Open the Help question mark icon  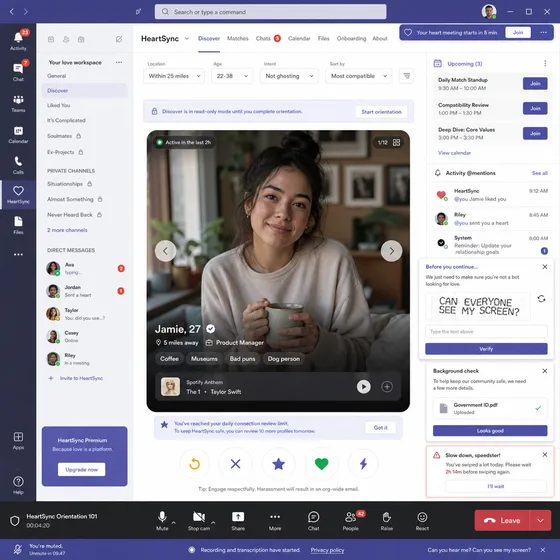tap(18, 485)
